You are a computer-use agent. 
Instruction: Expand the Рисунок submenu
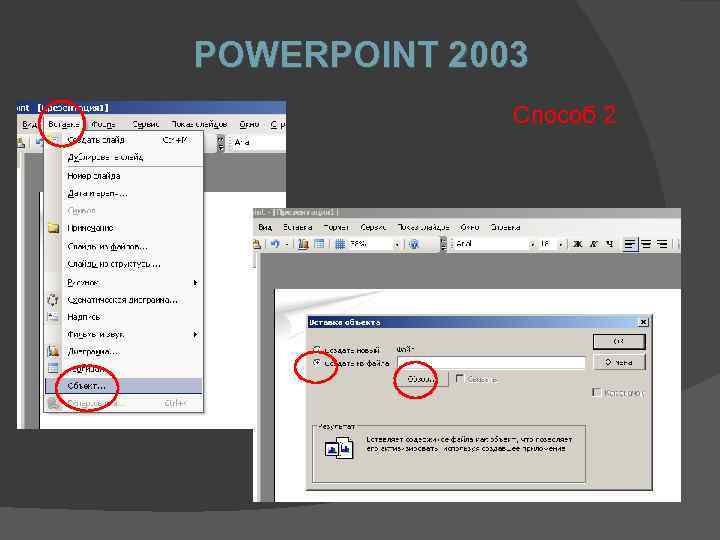pyautogui.click(x=124, y=282)
